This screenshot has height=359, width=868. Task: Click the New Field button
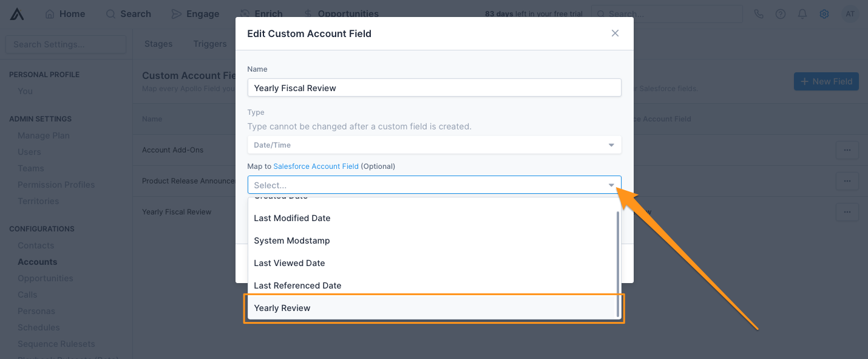click(x=826, y=81)
